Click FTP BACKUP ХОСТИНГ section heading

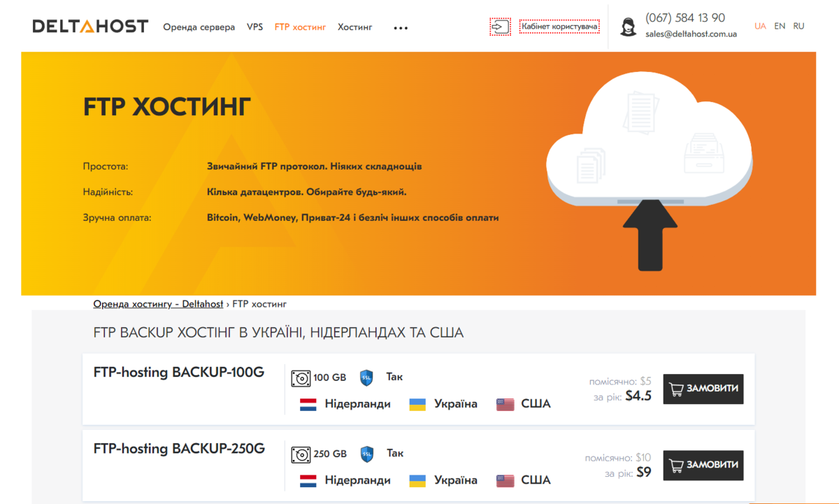[x=278, y=332]
